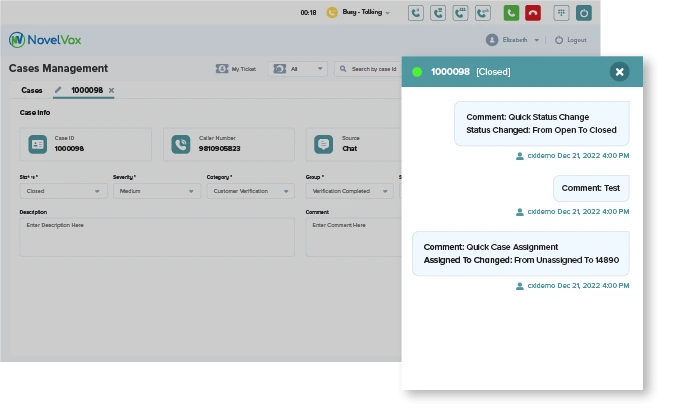Click the Comment: Test bubble

pyautogui.click(x=591, y=188)
